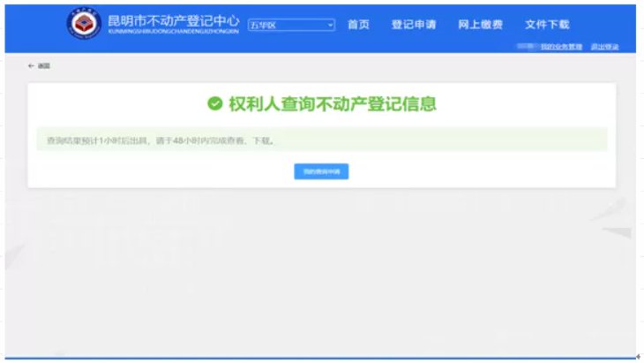Open the 文件下载 navigation item
Viewport: 644px width, 363px height.
(x=547, y=25)
